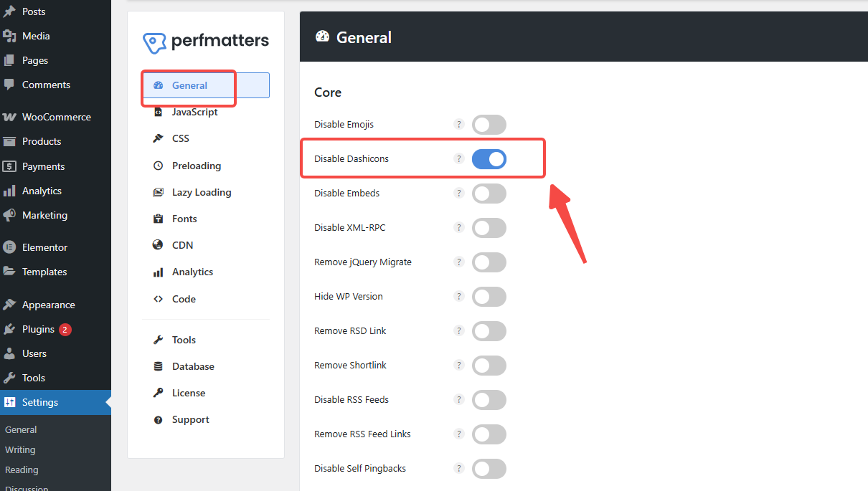Image resolution: width=868 pixels, height=491 pixels.
Task: Open the Disable XML-RPC help tooltip
Action: [x=459, y=228]
